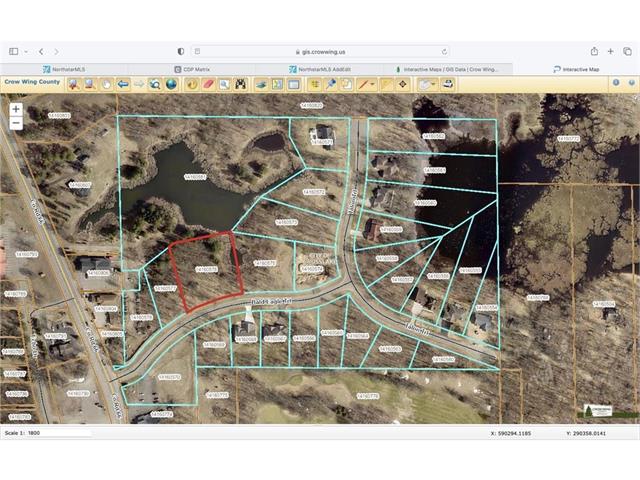
Task: Click the map zoom in plus button
Action: pyautogui.click(x=16, y=109)
